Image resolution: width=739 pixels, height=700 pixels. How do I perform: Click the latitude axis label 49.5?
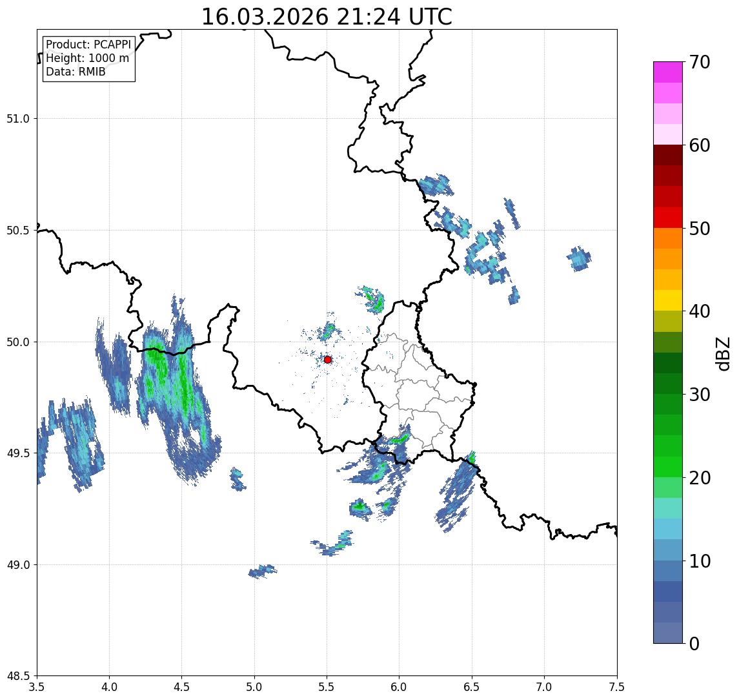[x=18, y=453]
